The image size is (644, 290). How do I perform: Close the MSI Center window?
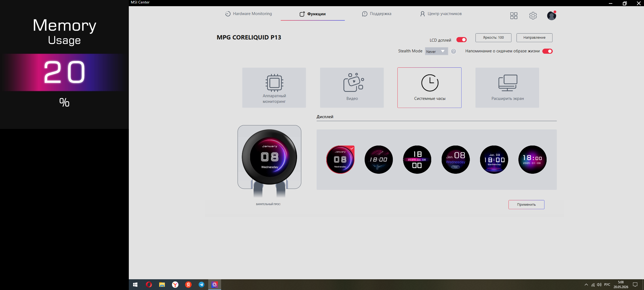tap(639, 3)
